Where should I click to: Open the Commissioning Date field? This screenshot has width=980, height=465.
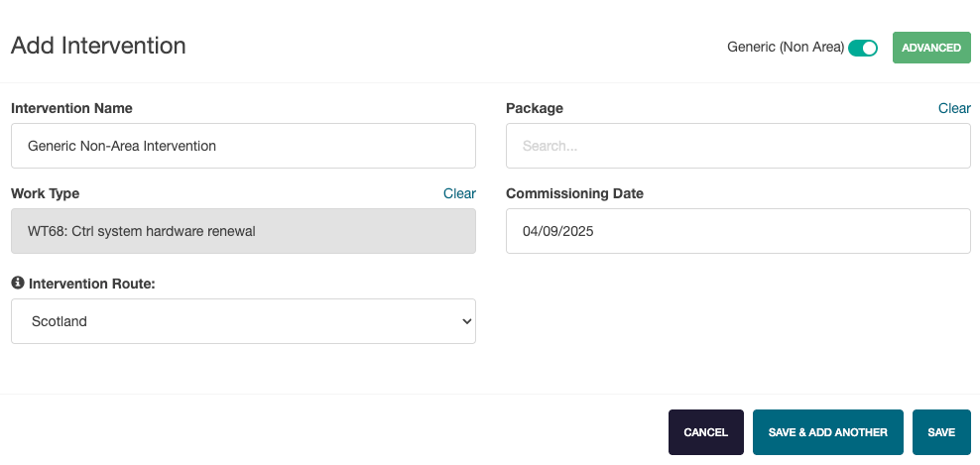[738, 231]
